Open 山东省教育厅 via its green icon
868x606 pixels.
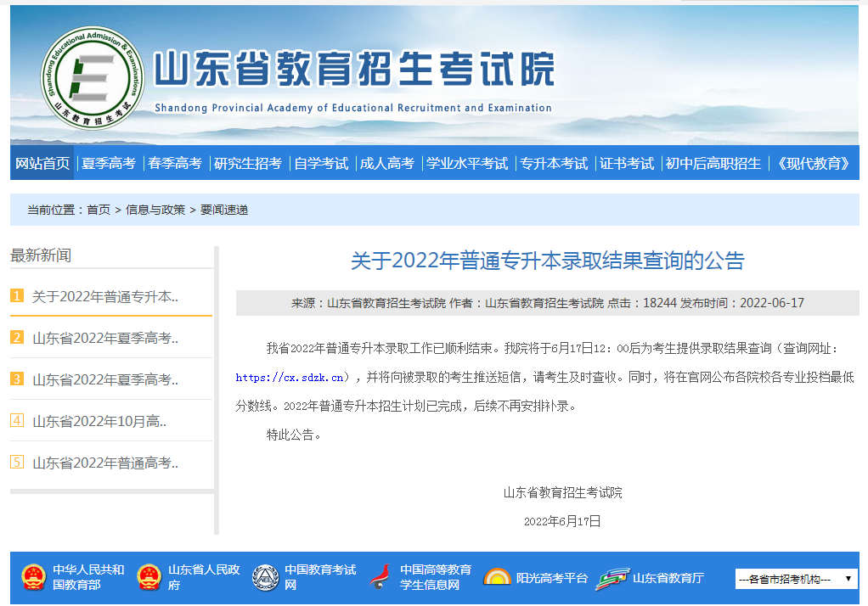pos(612,577)
